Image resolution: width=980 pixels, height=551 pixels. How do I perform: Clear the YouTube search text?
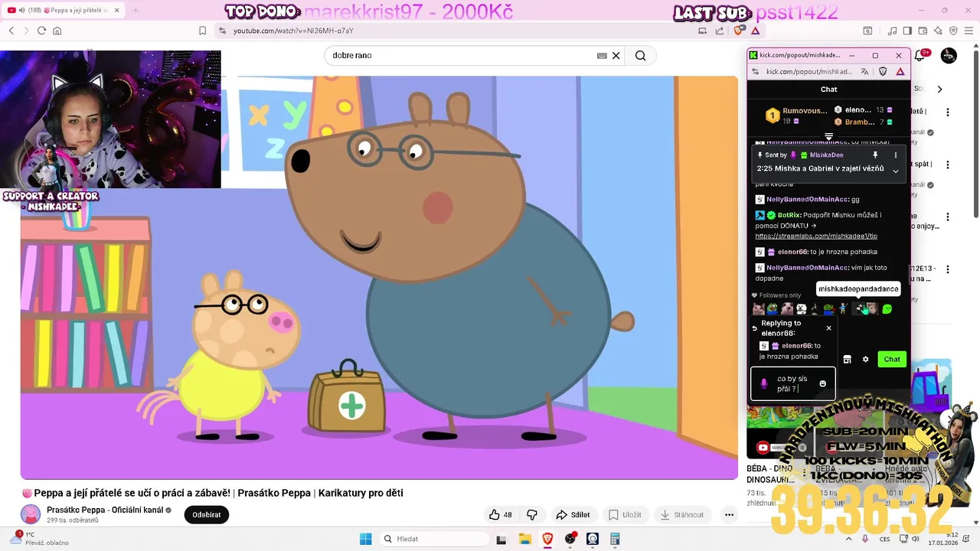click(x=616, y=55)
